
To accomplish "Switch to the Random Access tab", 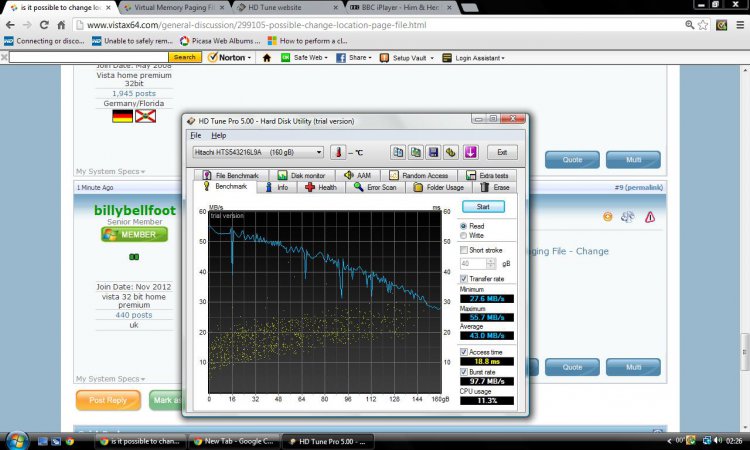I will [x=419, y=176].
